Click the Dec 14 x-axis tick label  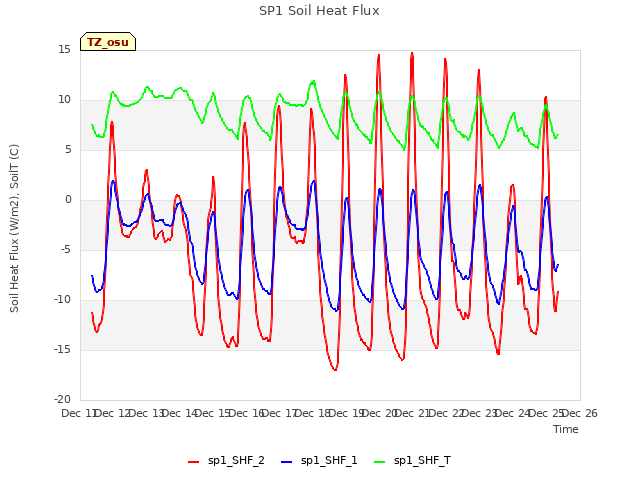(179, 413)
